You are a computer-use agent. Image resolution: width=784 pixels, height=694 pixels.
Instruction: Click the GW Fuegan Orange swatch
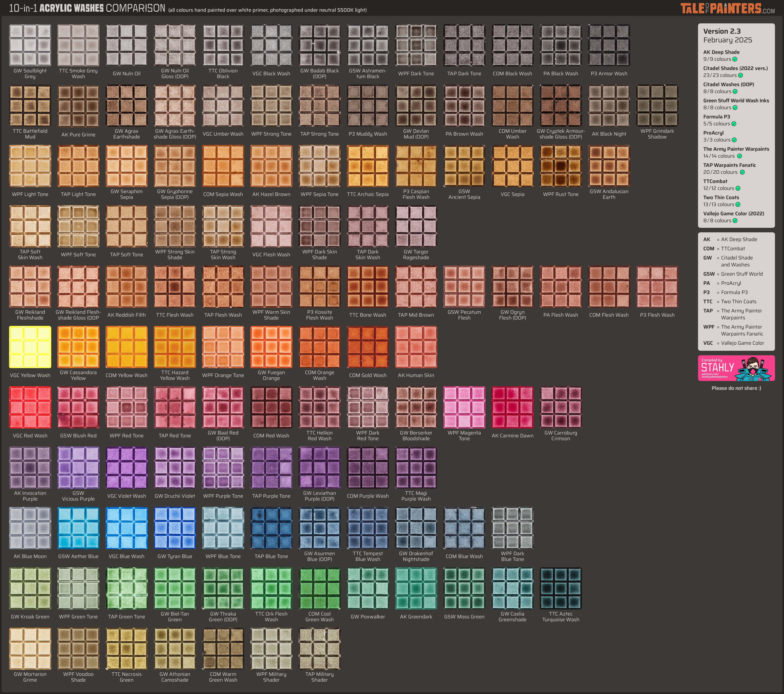271,347
